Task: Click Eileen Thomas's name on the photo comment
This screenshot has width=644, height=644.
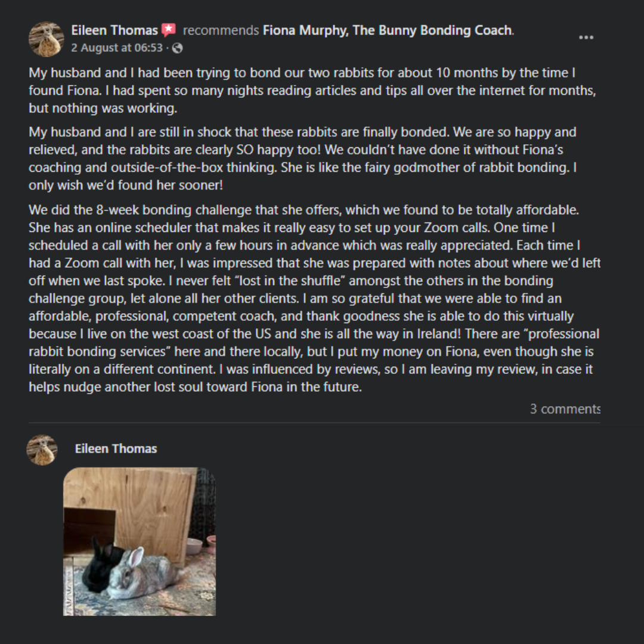Action: (116, 448)
